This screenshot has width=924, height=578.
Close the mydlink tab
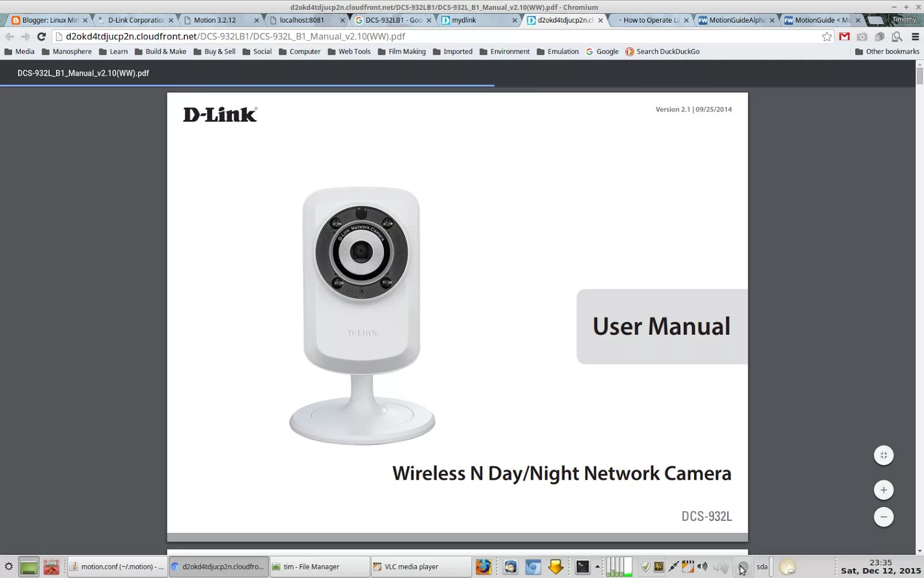[x=515, y=20]
